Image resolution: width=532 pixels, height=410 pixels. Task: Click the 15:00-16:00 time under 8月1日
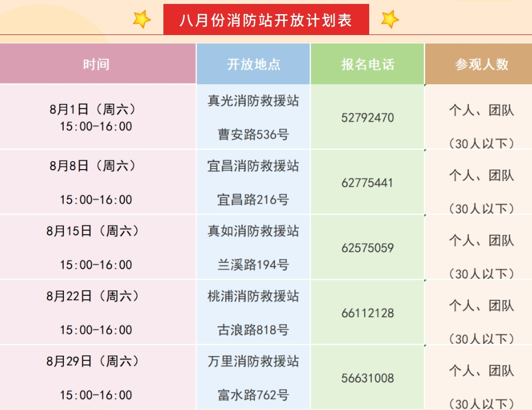96,127
